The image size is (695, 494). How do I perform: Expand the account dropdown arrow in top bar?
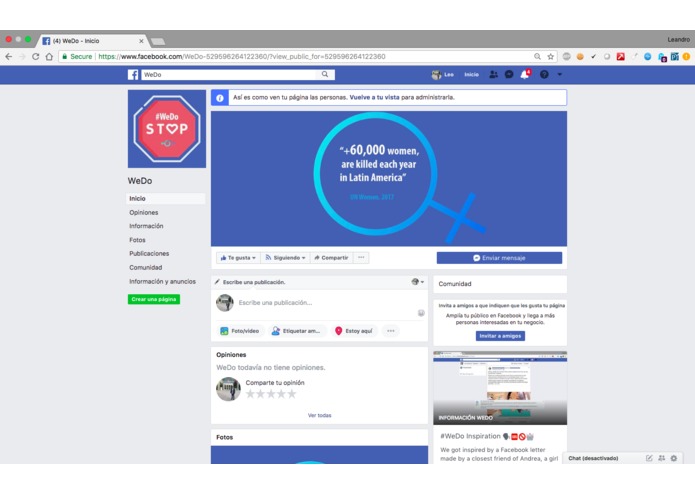(560, 74)
